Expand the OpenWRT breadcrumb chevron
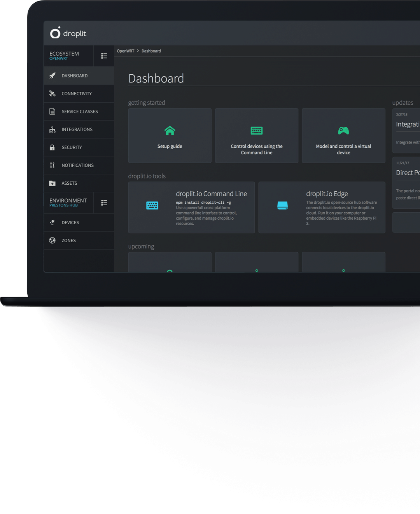Image resolution: width=420 pixels, height=514 pixels. coord(137,51)
